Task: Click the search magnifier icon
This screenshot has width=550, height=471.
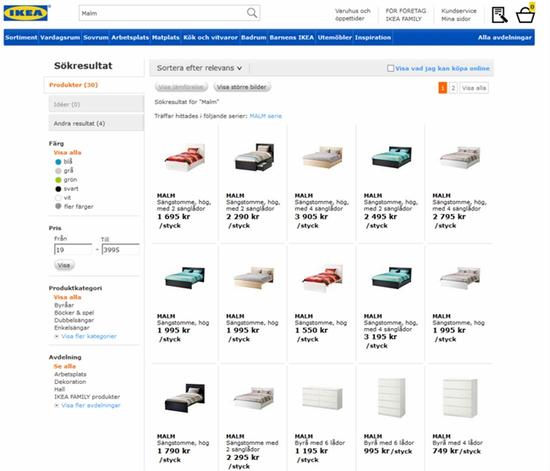Action: (251, 13)
